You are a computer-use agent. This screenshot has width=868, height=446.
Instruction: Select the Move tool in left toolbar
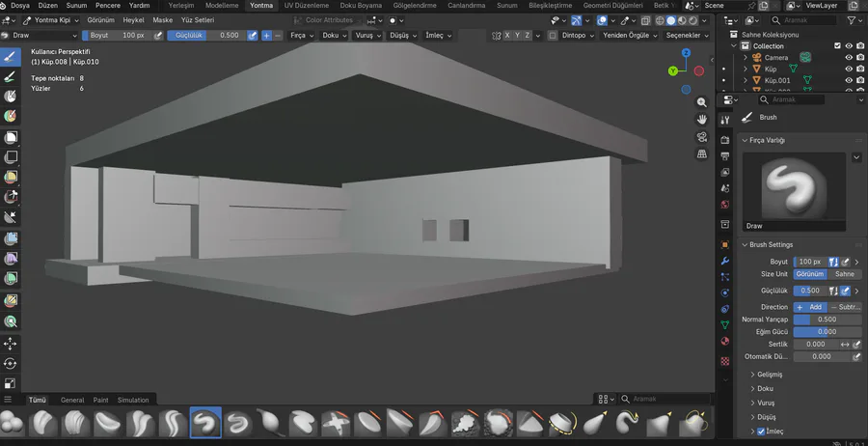(11, 344)
